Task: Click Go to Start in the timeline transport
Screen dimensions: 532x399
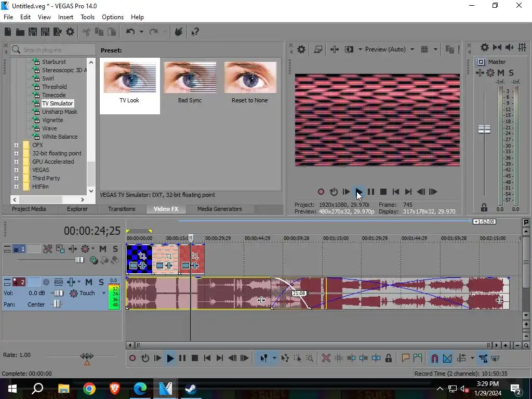Action: [207, 358]
